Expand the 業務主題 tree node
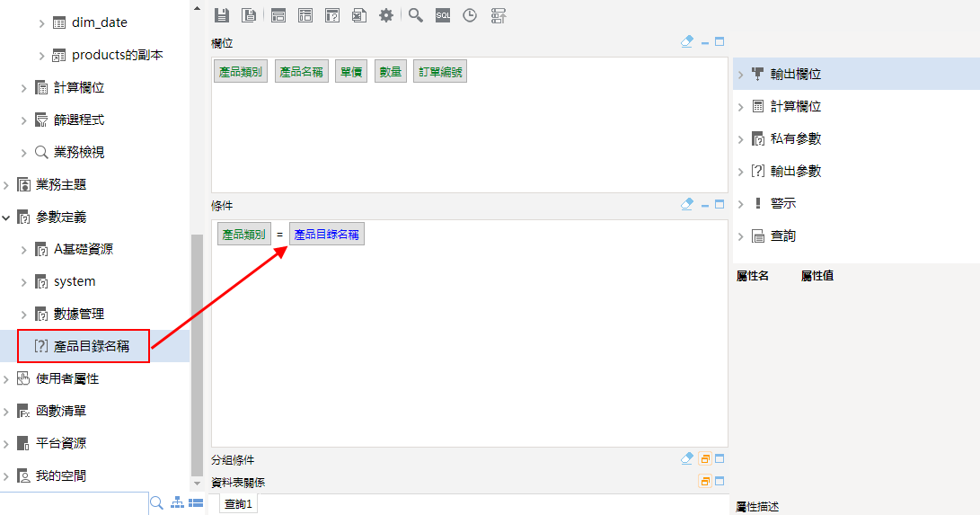This screenshot has width=980, height=515. click(x=7, y=185)
